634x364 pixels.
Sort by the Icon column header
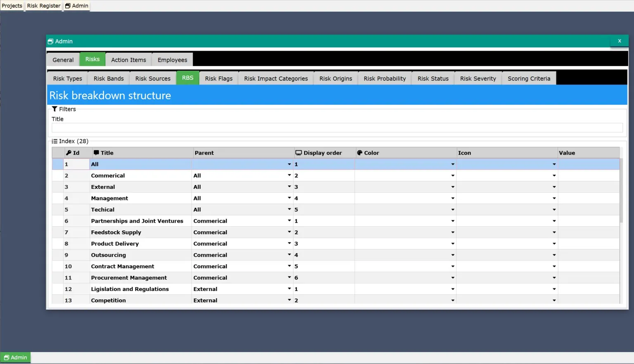click(507, 153)
